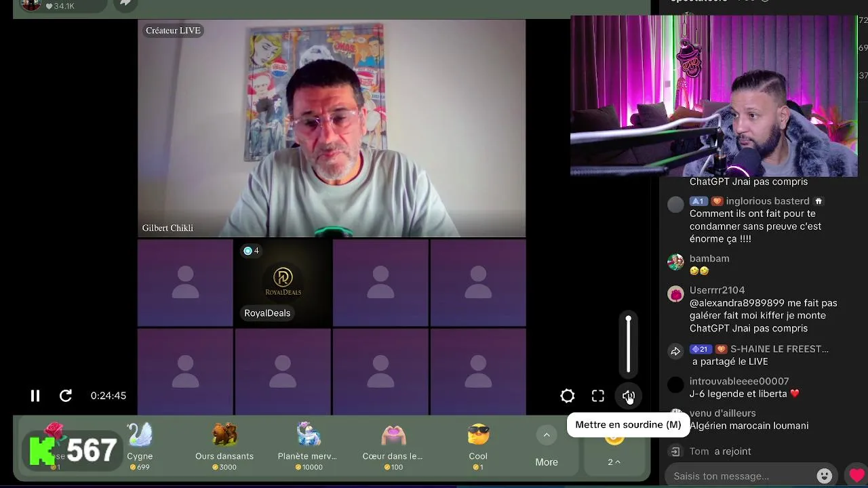Image resolution: width=868 pixels, height=488 pixels.
Task: Click the 34.1K likes heart counter
Action: (x=60, y=6)
